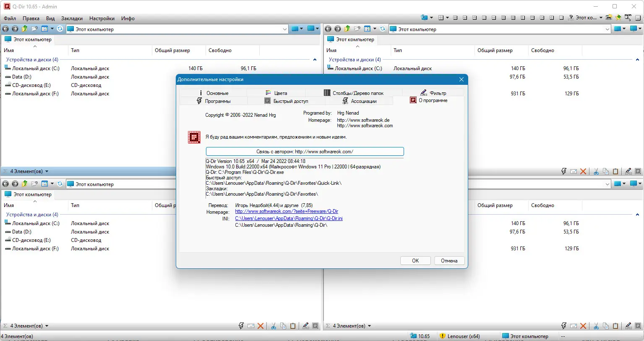Go back in the bottom-left pane
This screenshot has height=341, width=644.
(x=5, y=184)
